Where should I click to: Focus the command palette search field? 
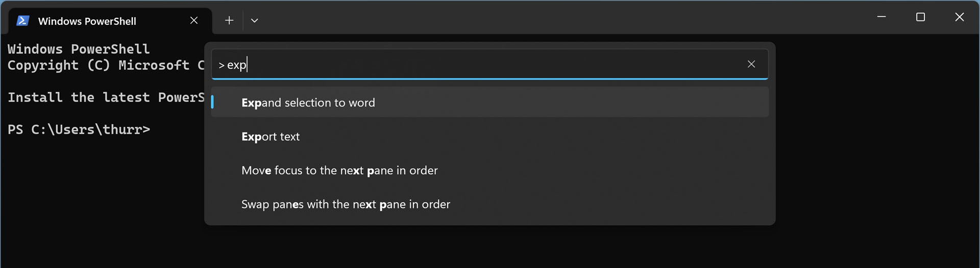[x=480, y=64]
